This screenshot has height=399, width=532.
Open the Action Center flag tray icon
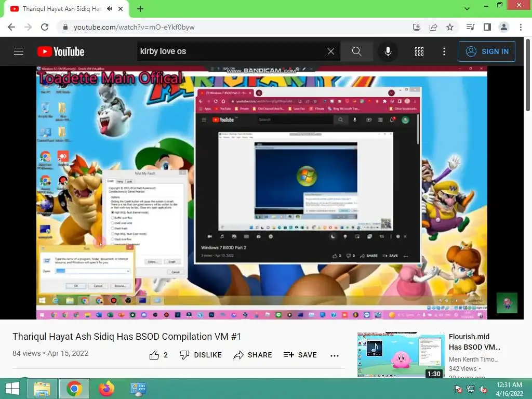[458, 389]
